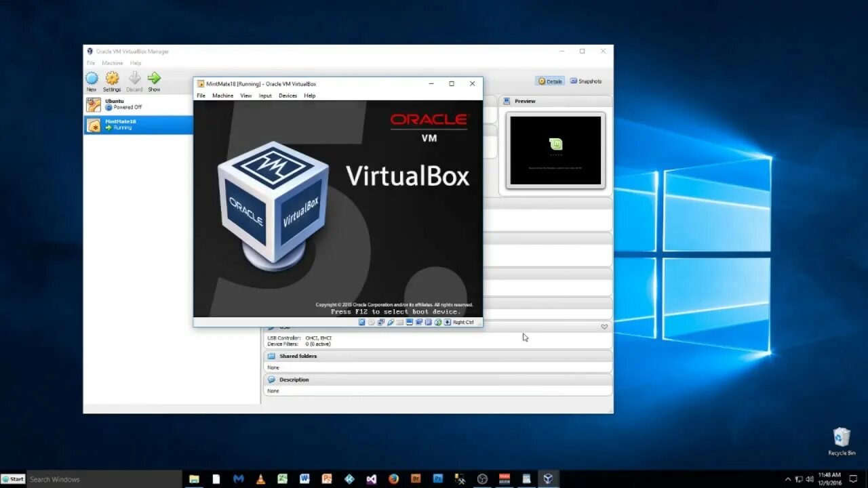The image size is (868, 488).
Task: Click the Preview section monitor icon
Action: [507, 101]
